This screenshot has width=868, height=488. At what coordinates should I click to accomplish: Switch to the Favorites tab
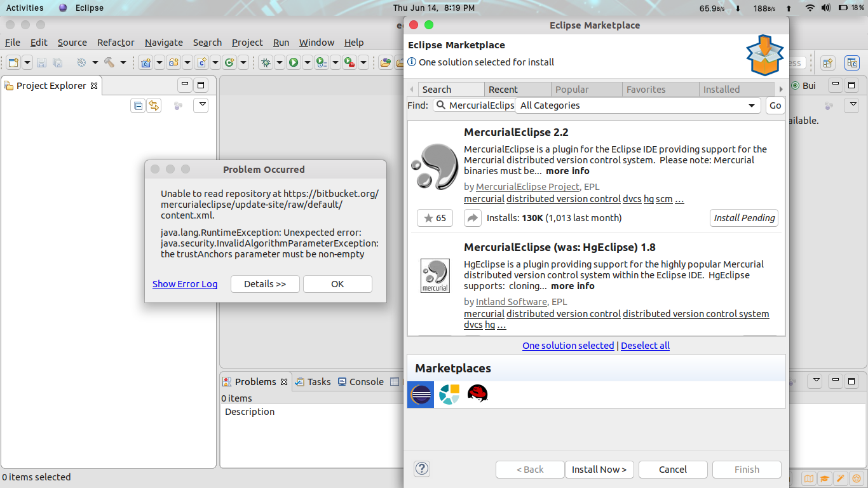[x=660, y=90]
